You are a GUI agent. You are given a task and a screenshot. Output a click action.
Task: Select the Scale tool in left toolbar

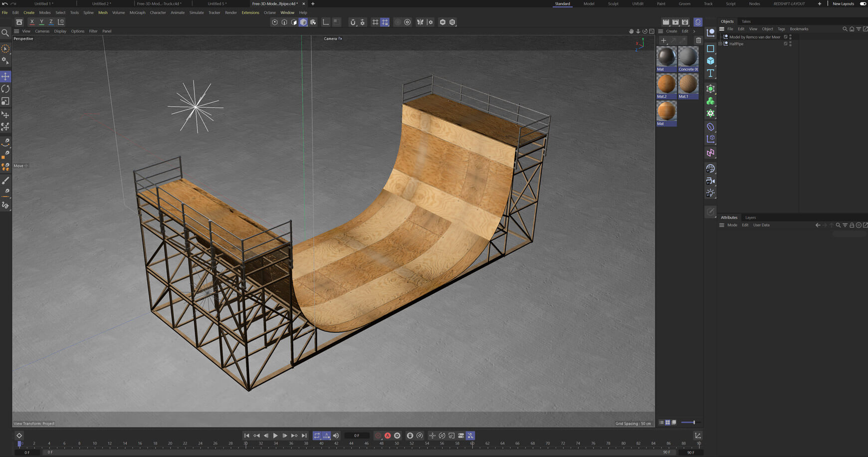coord(5,101)
